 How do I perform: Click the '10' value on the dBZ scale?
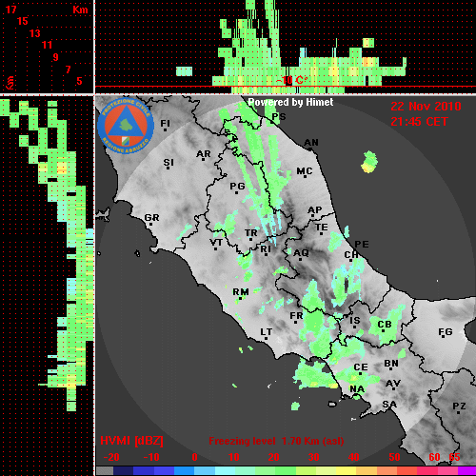click(233, 457)
